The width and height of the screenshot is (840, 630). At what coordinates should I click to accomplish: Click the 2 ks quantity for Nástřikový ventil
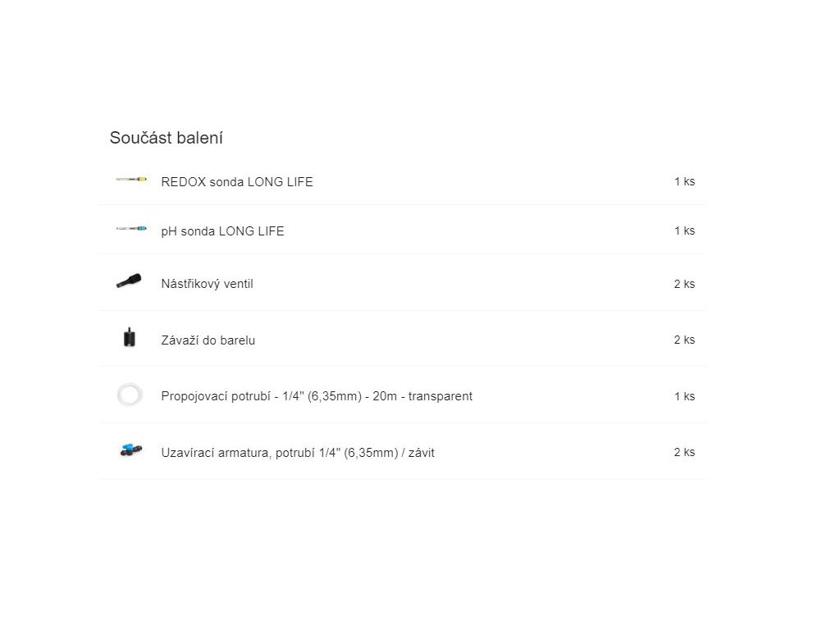click(x=684, y=284)
